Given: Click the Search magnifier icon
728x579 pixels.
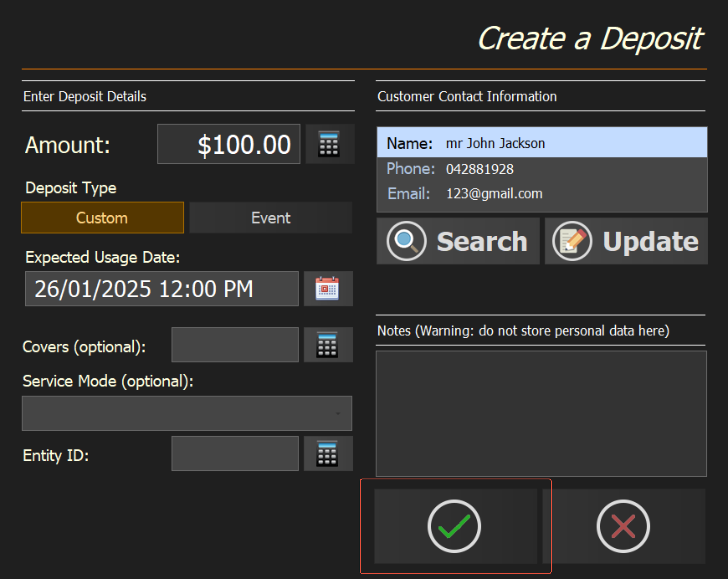Looking at the screenshot, I should click(406, 241).
